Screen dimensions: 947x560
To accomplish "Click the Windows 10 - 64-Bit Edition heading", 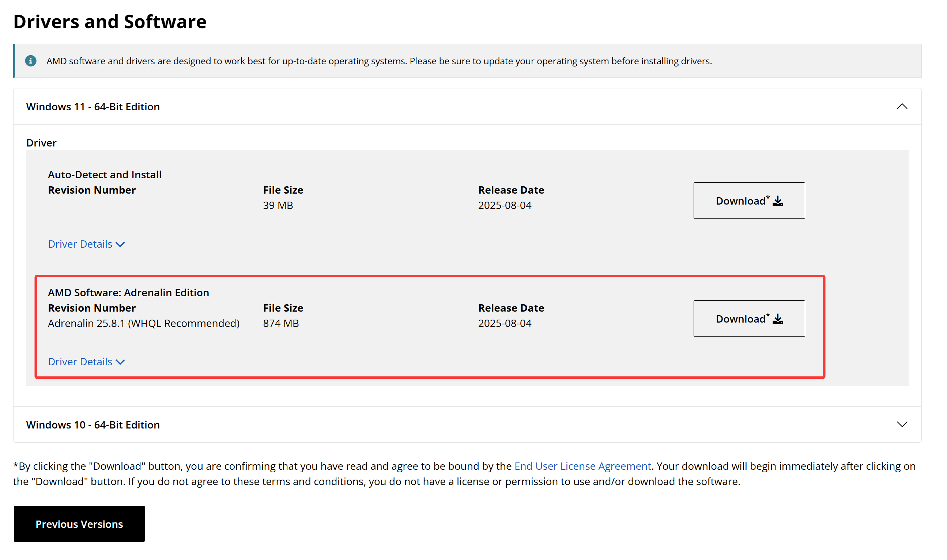I will 93,425.
